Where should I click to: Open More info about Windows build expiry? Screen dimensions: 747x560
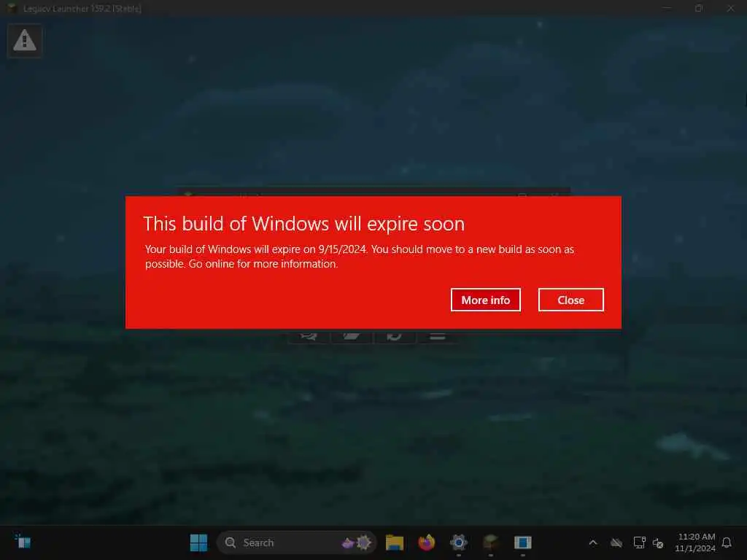[x=485, y=300]
